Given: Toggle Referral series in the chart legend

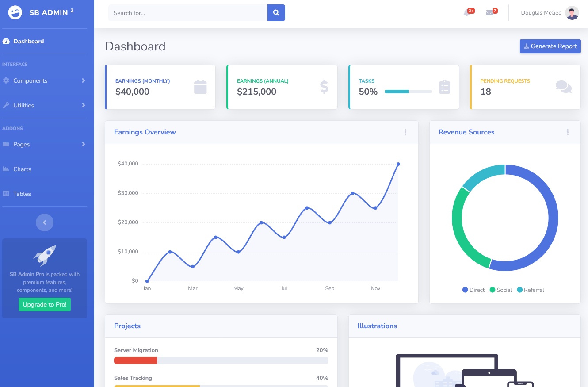Looking at the screenshot, I should pyautogui.click(x=531, y=290).
